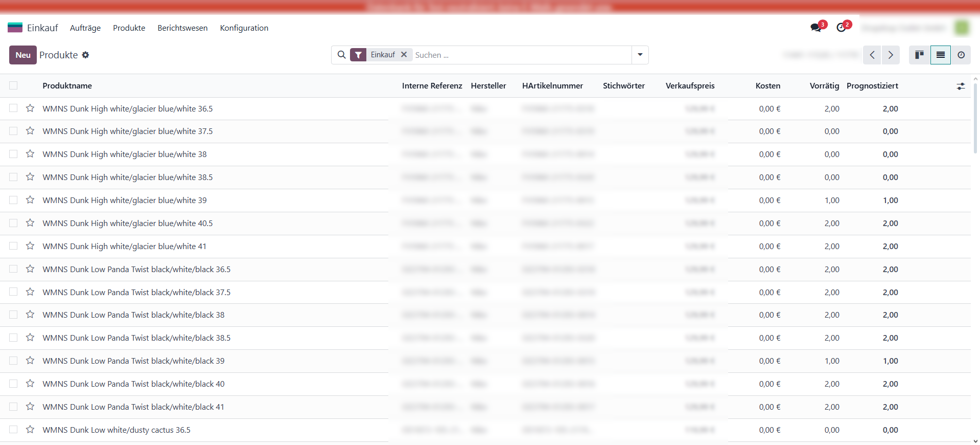Switch to Kanban view

(x=919, y=55)
